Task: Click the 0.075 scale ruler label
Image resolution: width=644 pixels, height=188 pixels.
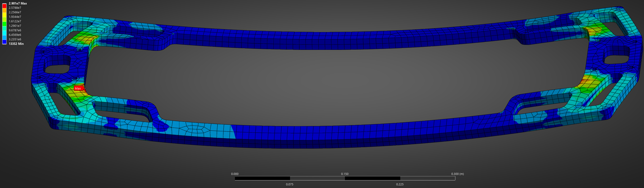Action: point(290,184)
